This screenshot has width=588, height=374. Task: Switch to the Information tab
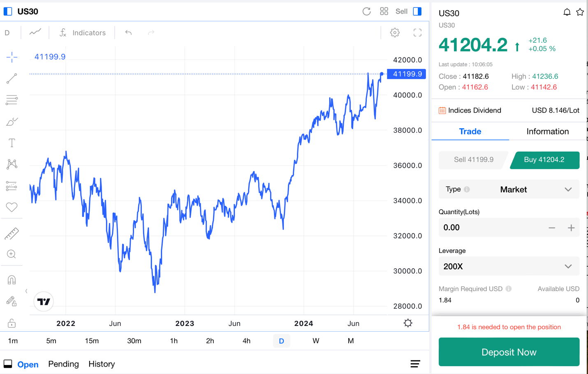[x=547, y=132]
